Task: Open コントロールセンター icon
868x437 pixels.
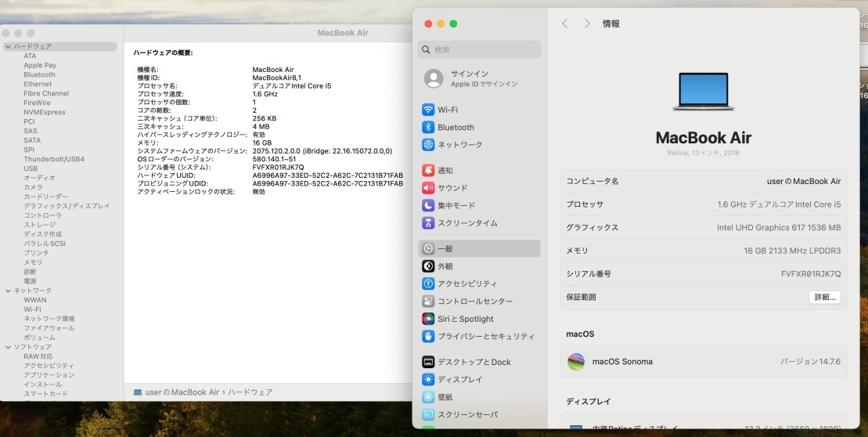Action: [x=428, y=302]
